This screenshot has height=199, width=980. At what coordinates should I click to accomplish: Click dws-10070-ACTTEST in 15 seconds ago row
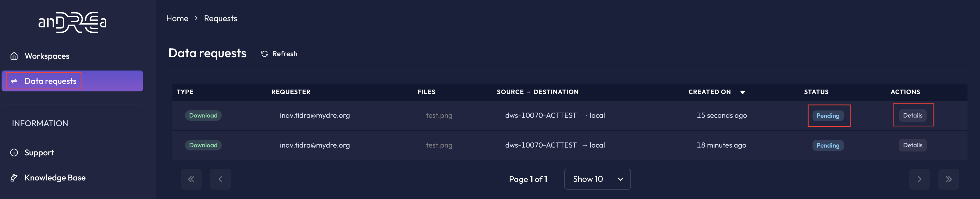[x=541, y=115]
